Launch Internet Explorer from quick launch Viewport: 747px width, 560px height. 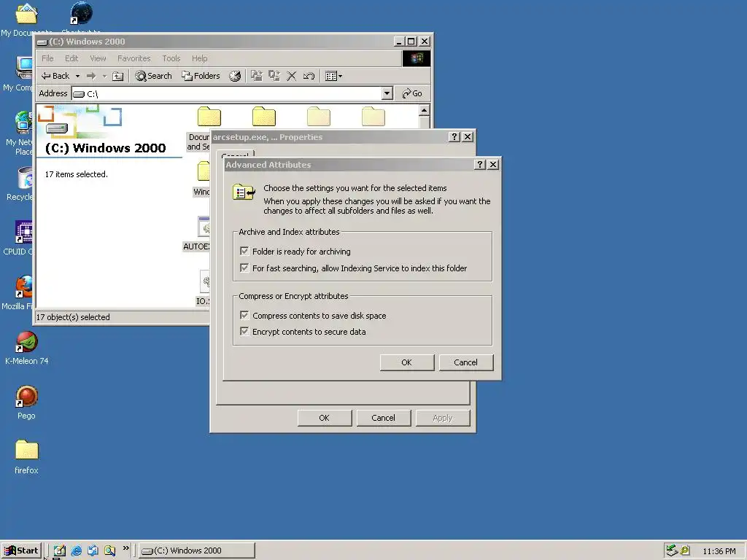76,551
